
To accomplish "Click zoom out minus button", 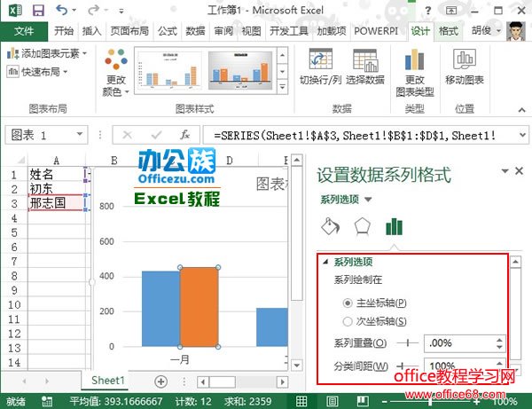I will (385, 402).
